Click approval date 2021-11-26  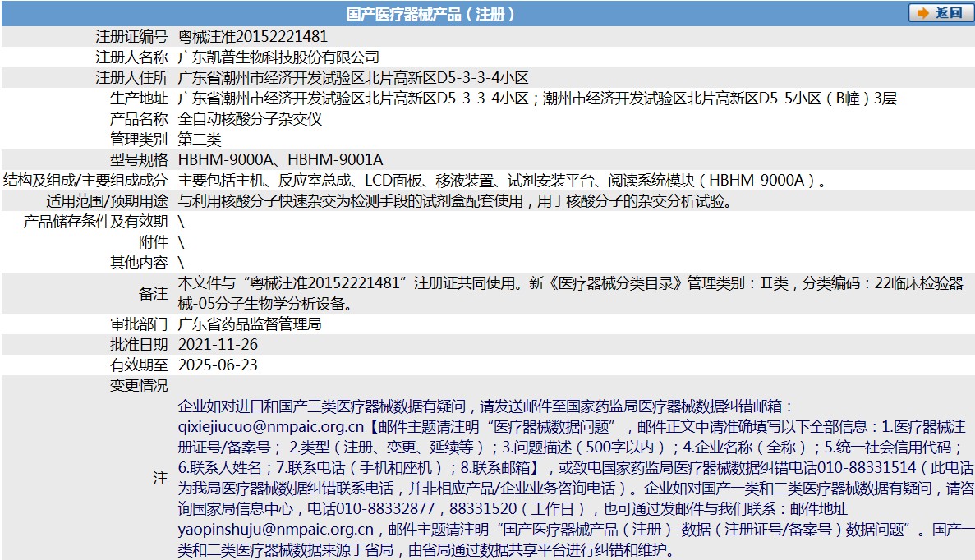pyautogui.click(x=218, y=344)
